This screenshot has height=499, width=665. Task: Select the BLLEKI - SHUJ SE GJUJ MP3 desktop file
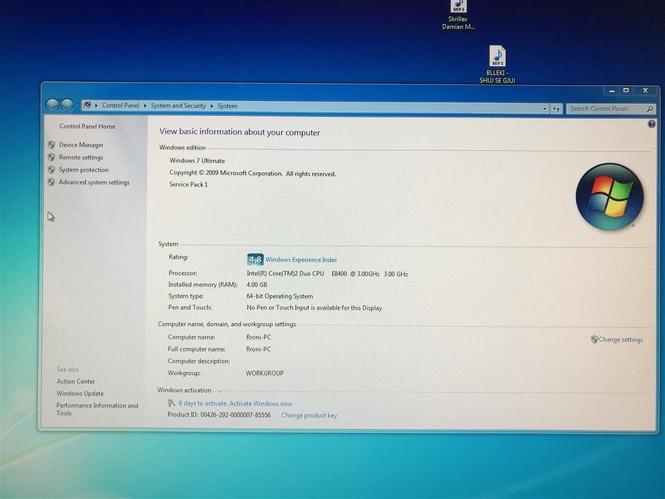point(497,64)
